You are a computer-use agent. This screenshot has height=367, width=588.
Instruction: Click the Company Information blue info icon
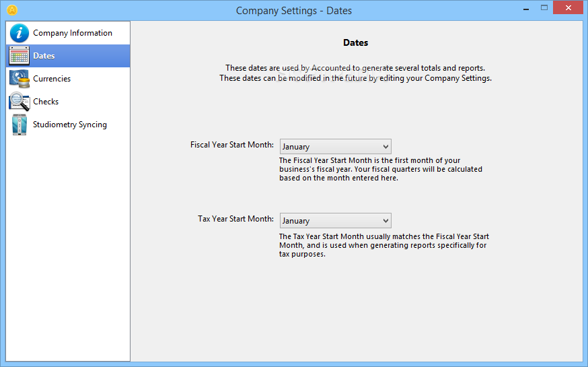tap(20, 33)
